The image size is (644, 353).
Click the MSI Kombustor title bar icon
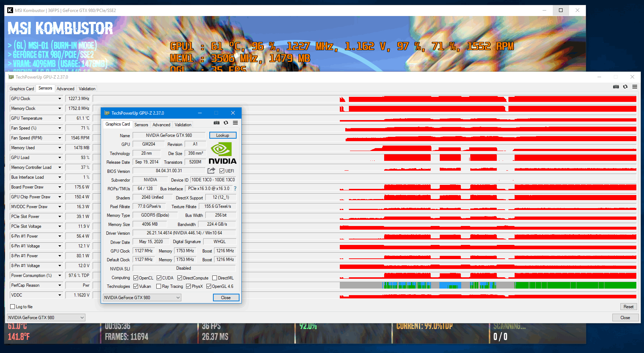[x=10, y=10]
